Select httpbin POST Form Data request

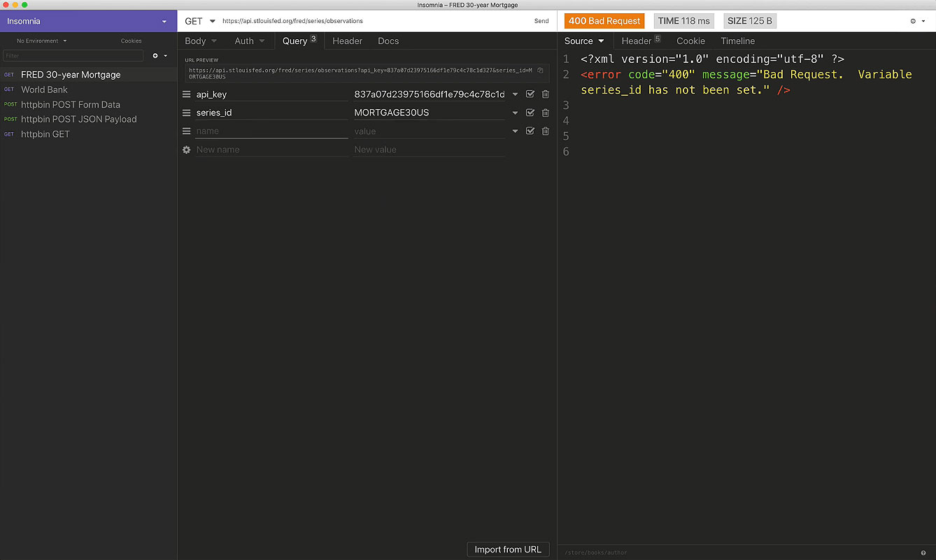point(88,104)
